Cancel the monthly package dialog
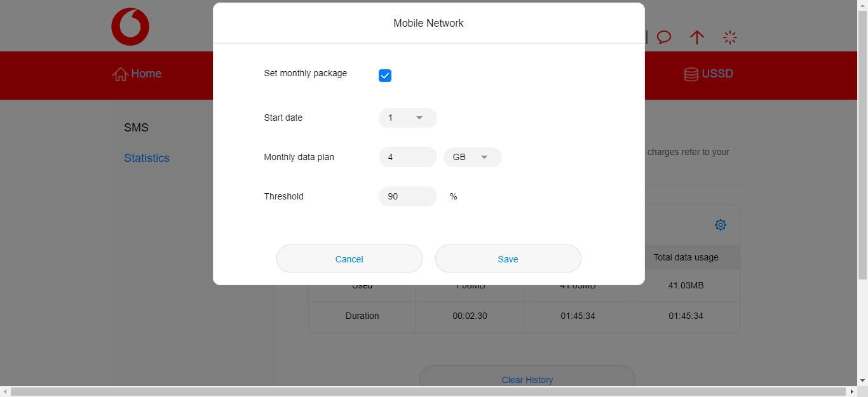This screenshot has height=397, width=868. click(349, 259)
